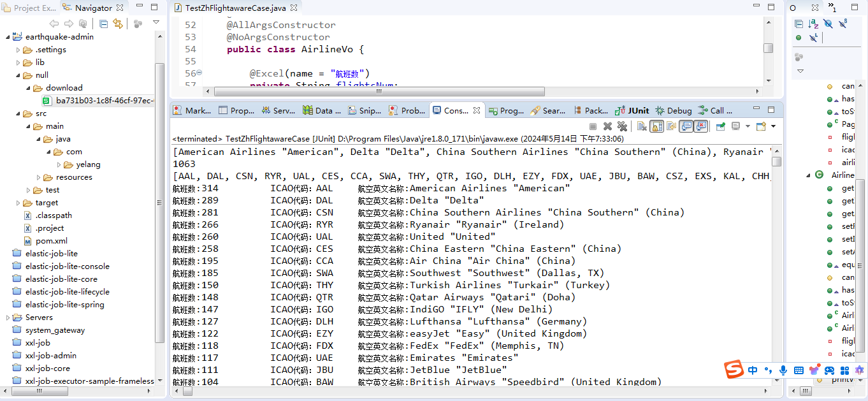This screenshot has height=401, width=868.
Task: Close the Console tab
Action: (476, 110)
